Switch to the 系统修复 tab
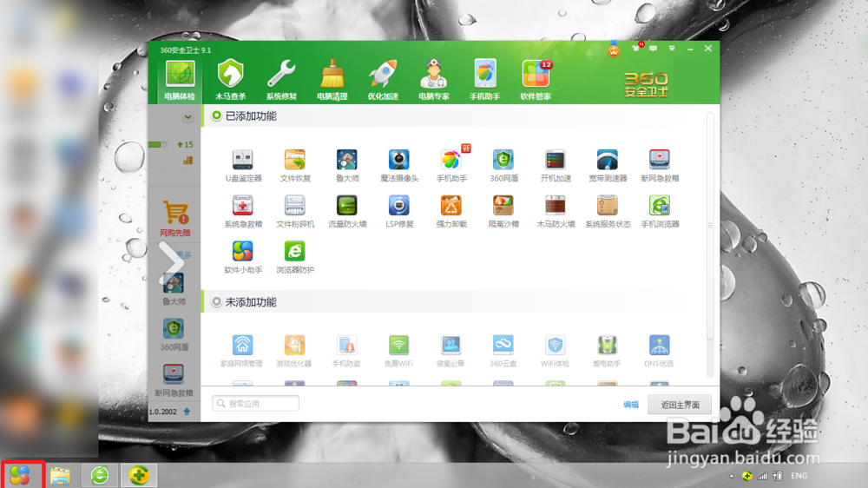The image size is (868, 488). 281,80
